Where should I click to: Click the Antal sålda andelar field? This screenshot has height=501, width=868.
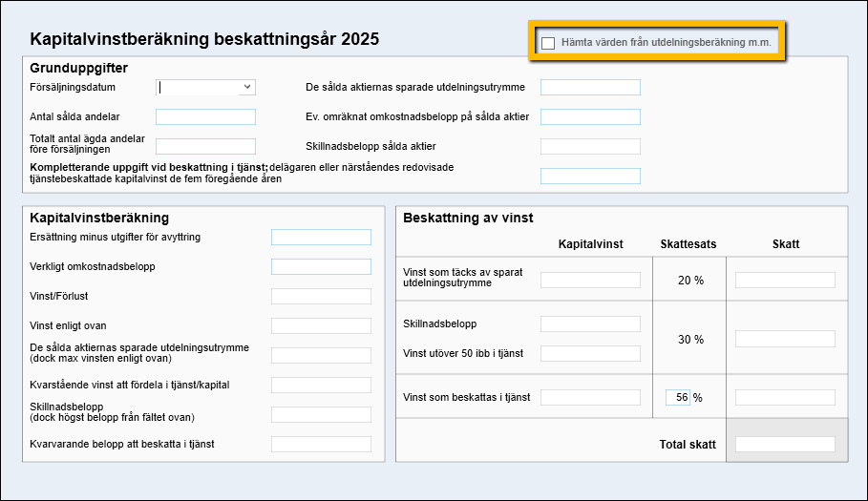pyautogui.click(x=205, y=117)
